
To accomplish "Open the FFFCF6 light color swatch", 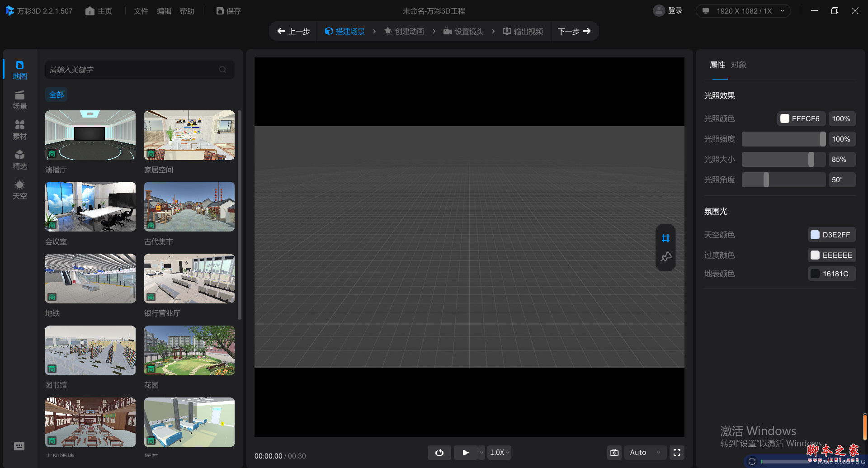I will pyautogui.click(x=785, y=118).
